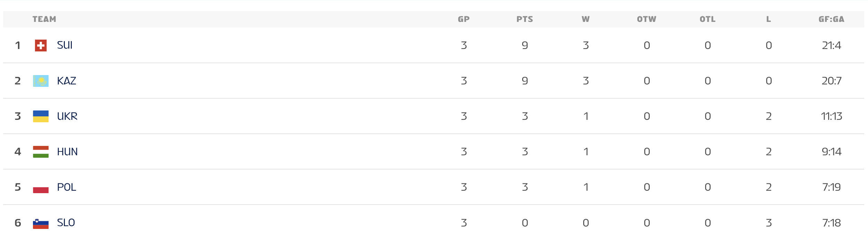Select the UKR team name
The height and width of the screenshot is (239, 868).
[67, 116]
